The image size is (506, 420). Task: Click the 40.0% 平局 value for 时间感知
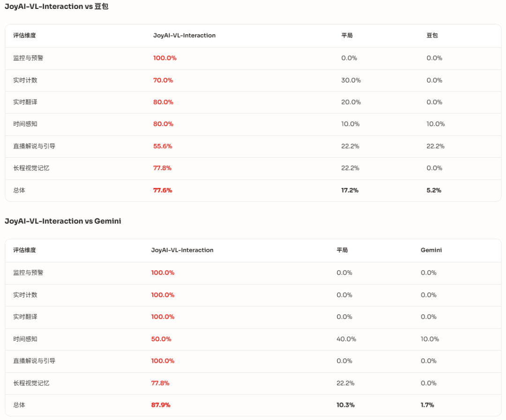(x=346, y=339)
